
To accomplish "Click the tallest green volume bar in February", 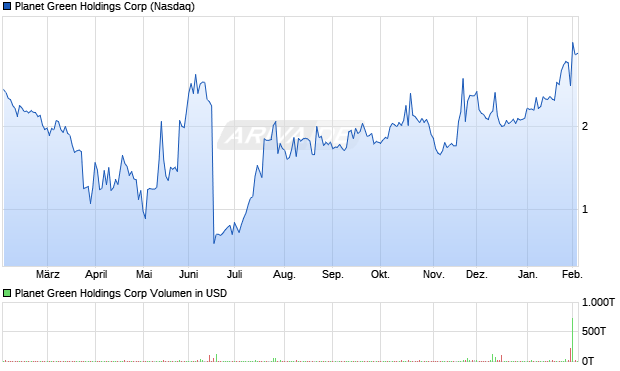I will [572, 340].
